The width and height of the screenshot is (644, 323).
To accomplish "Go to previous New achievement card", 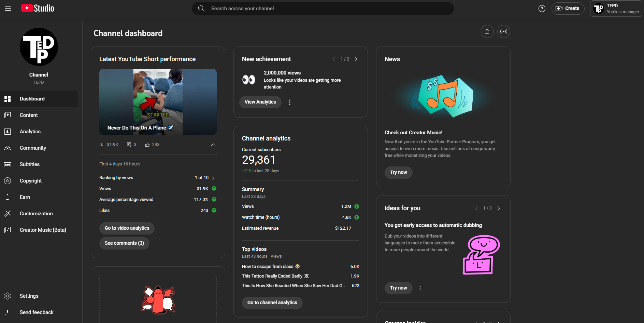I will pyautogui.click(x=334, y=59).
